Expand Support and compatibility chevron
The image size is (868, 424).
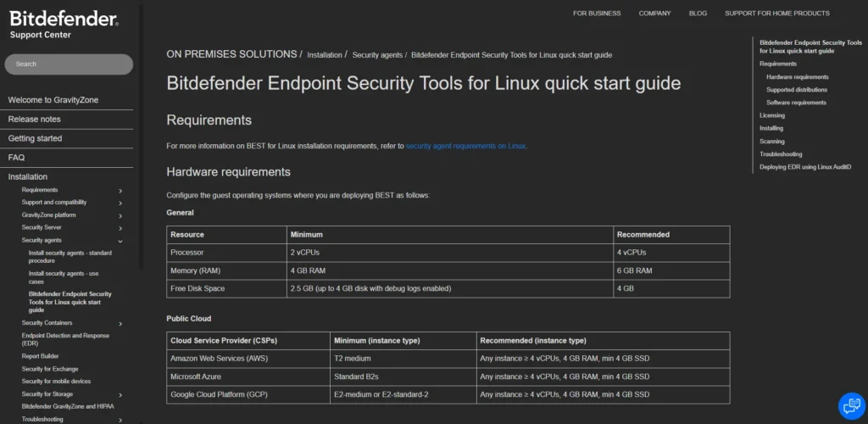coord(120,204)
